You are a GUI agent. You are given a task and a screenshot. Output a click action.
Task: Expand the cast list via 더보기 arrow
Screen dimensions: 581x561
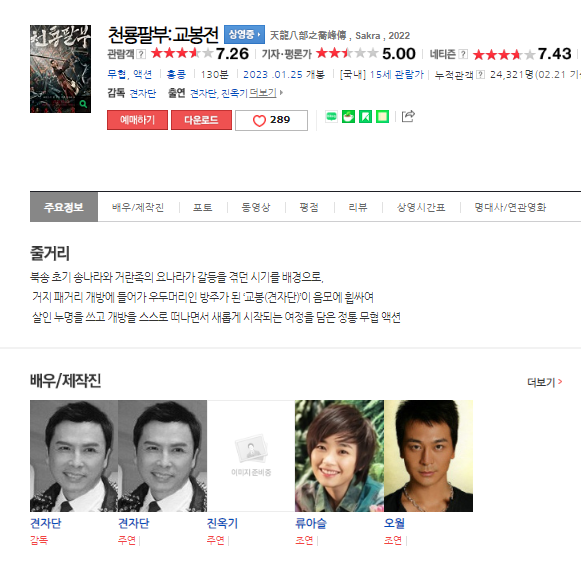[266, 93]
